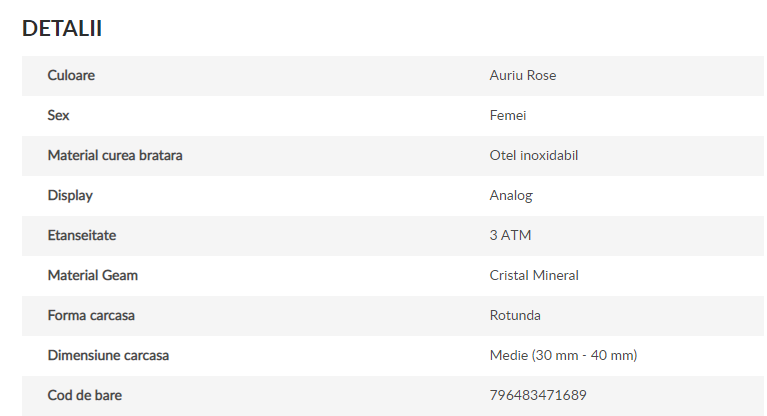This screenshot has width=767, height=416.
Task: Select the Cod de bare label
Action: (x=85, y=395)
